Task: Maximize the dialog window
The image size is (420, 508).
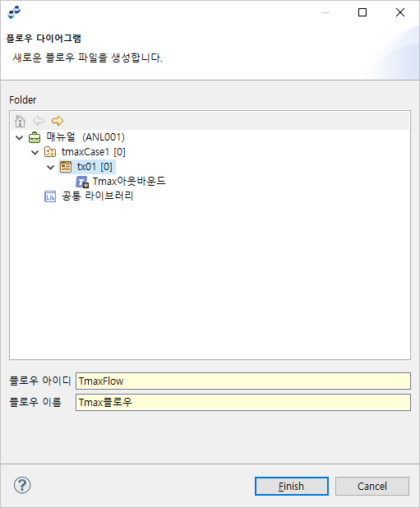Action: [362, 12]
